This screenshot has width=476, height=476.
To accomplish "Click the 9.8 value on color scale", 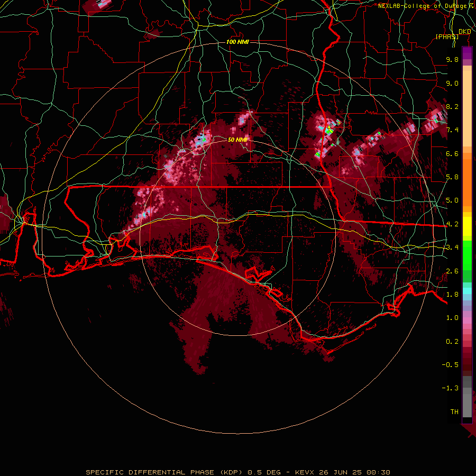I will tap(452, 59).
